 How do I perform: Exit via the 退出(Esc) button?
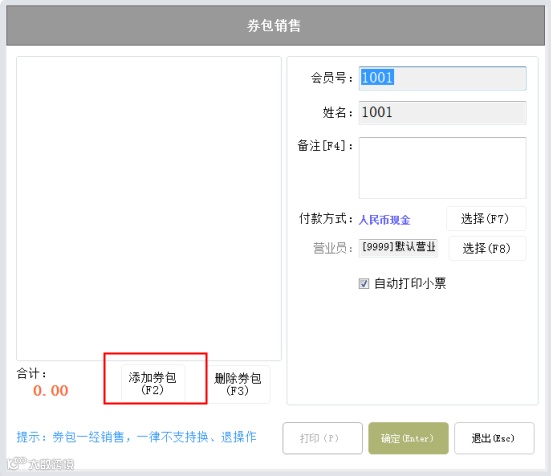[494, 438]
